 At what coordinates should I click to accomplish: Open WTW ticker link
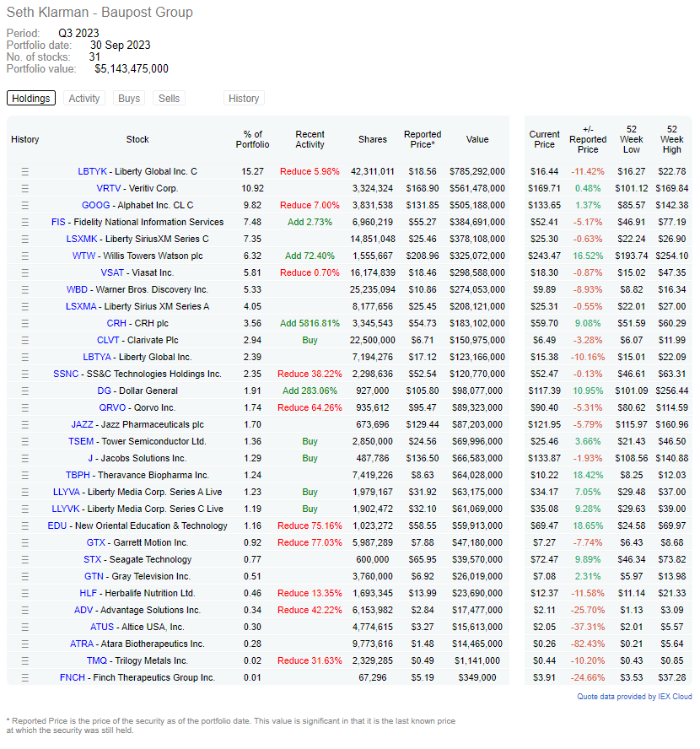(83, 256)
